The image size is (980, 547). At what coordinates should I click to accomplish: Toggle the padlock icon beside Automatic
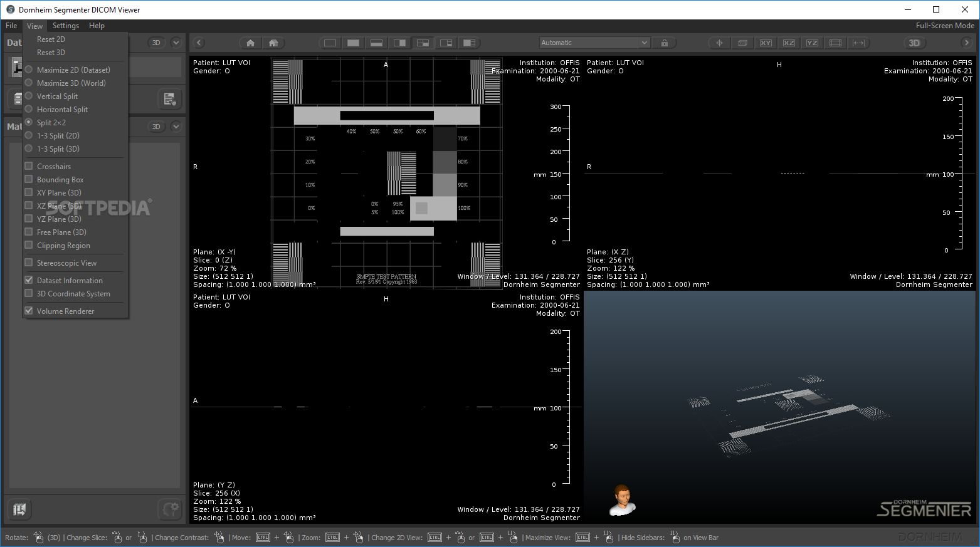tap(664, 43)
